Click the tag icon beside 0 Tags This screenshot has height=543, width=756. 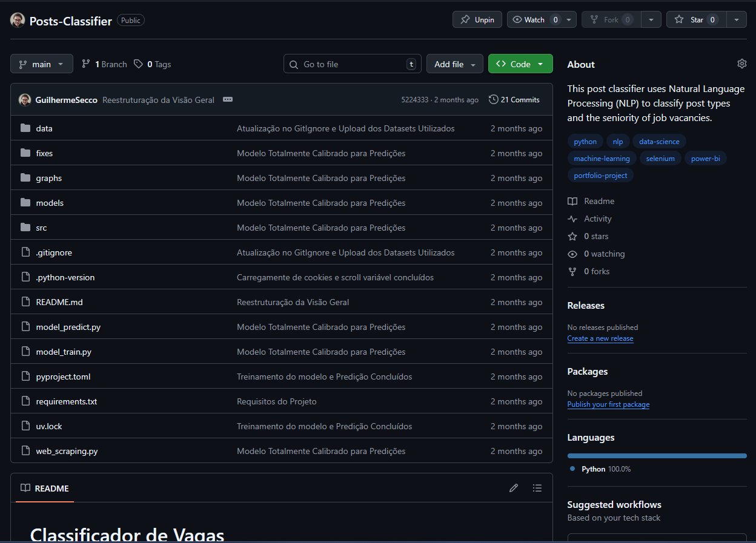[x=139, y=64]
